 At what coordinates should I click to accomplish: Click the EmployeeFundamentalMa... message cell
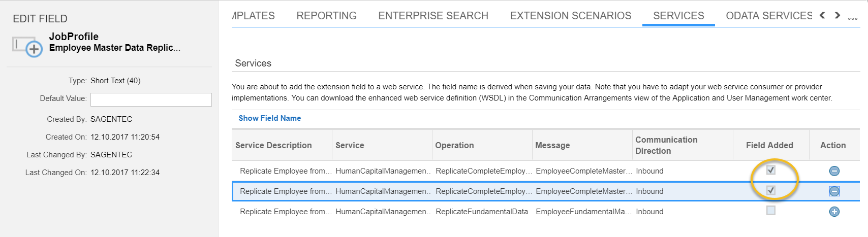pos(583,212)
